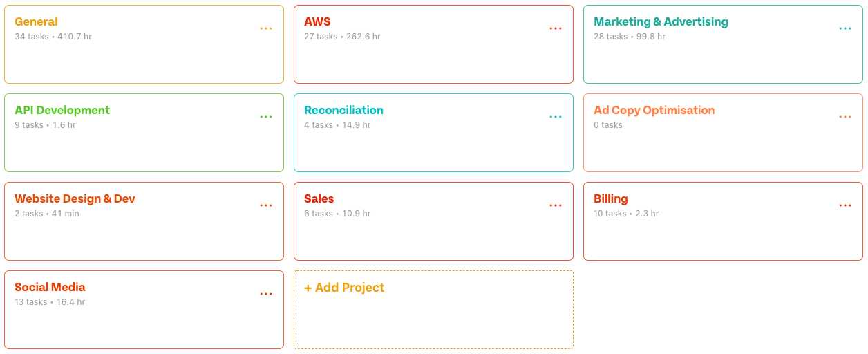Open the Reconciliation project's three-dot menu

[556, 117]
